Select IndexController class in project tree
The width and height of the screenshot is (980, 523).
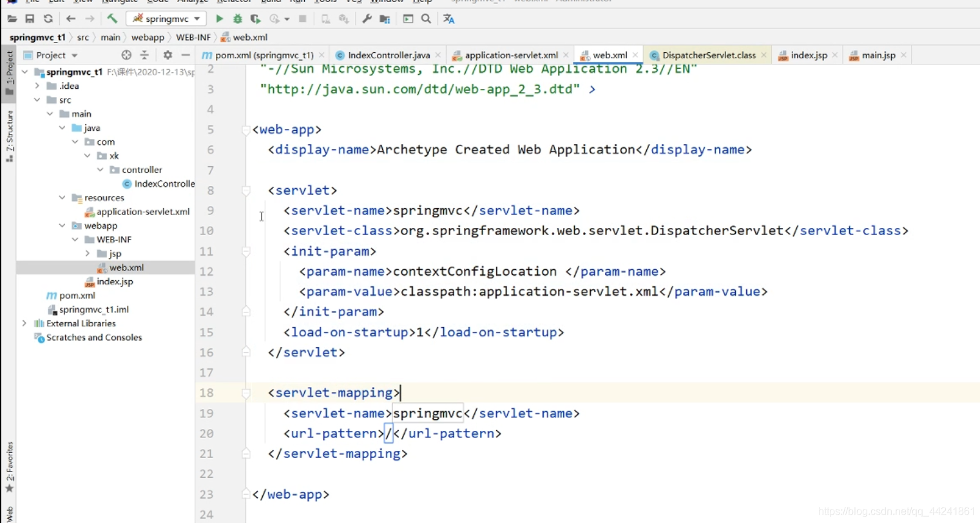pos(159,184)
